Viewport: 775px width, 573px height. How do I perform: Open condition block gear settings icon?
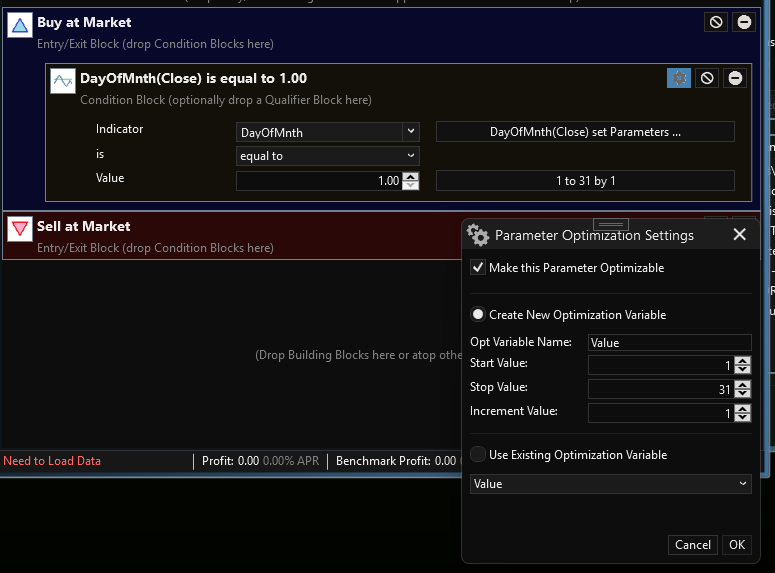tap(679, 78)
